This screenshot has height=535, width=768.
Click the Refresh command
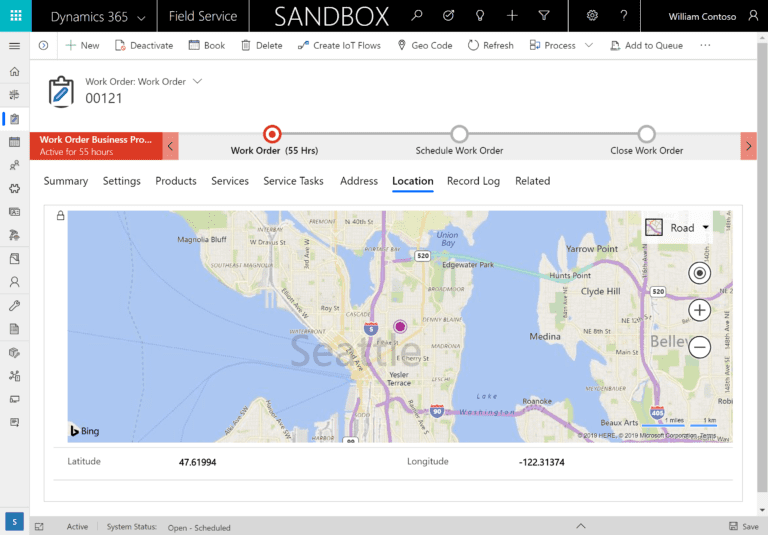(491, 46)
